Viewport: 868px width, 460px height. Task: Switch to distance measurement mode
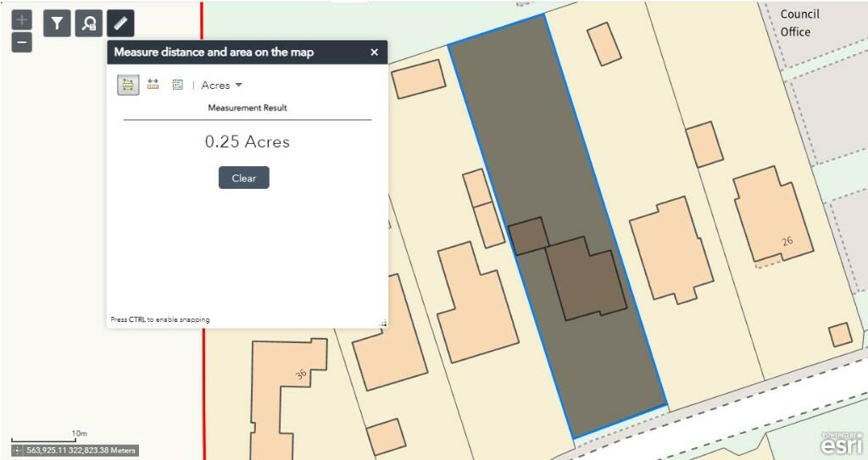click(153, 84)
